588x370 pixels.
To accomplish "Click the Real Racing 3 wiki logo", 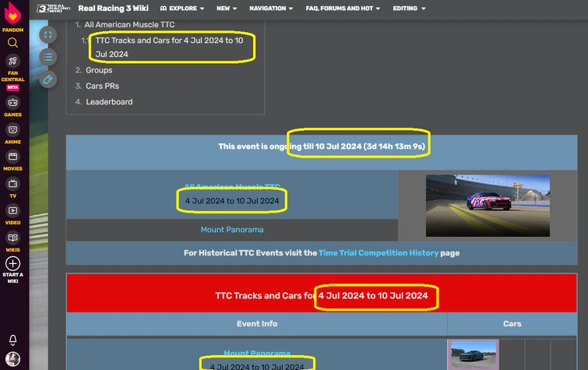I will point(53,9).
